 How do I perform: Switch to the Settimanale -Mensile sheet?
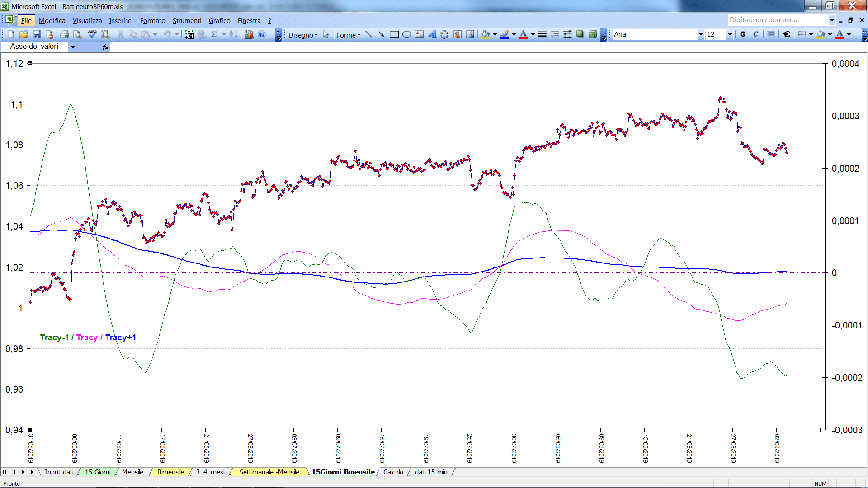pos(269,472)
